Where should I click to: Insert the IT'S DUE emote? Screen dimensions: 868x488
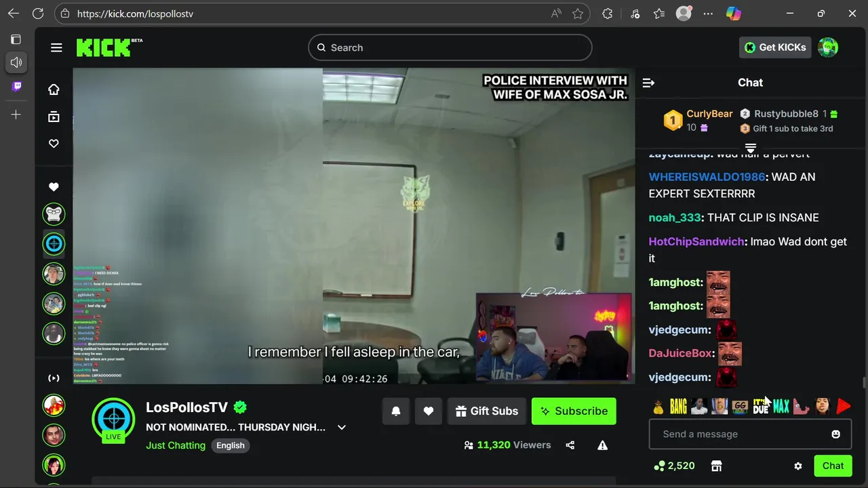pos(761,407)
